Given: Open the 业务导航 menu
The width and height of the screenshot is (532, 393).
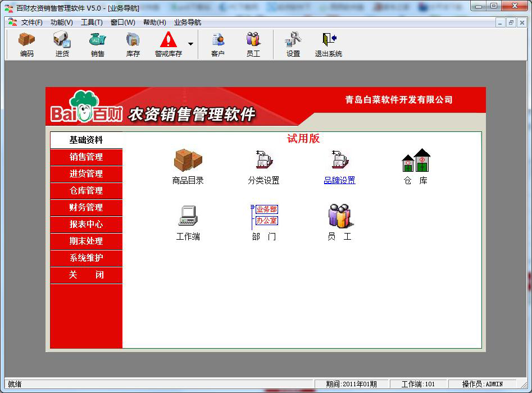Looking at the screenshot, I should pyautogui.click(x=188, y=22).
